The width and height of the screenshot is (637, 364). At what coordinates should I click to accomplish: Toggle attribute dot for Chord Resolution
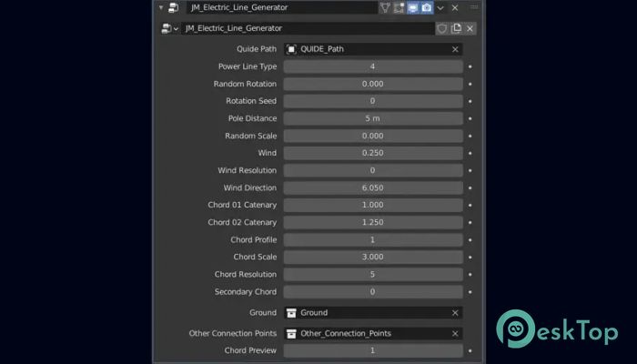tap(470, 275)
